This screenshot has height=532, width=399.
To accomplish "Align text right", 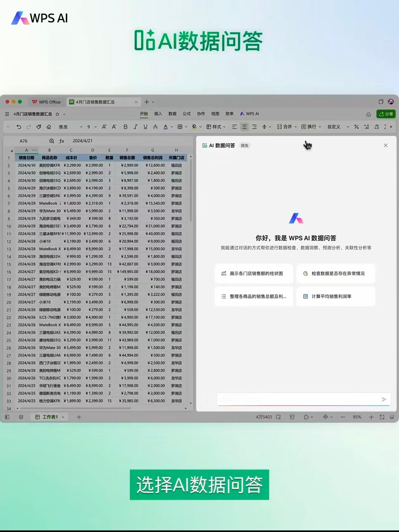I will pyautogui.click(x=254, y=127).
